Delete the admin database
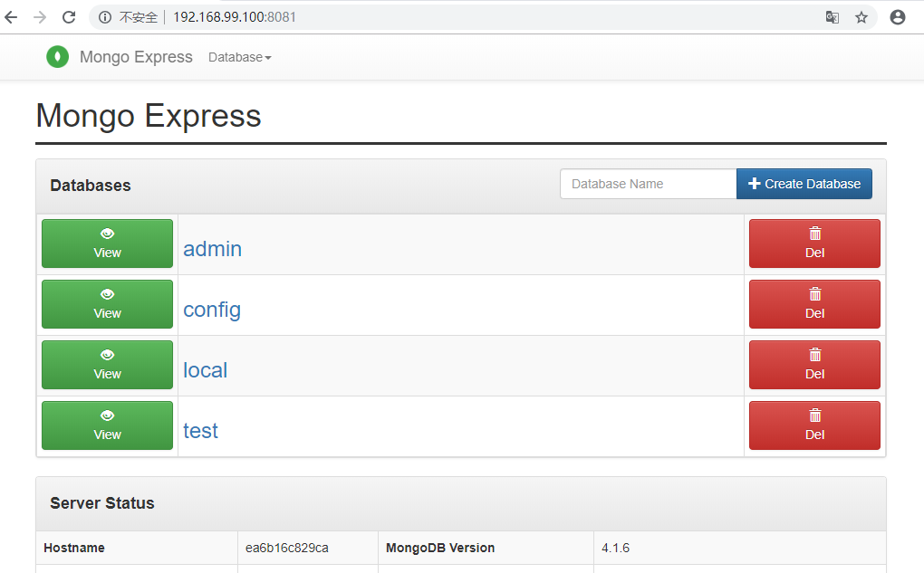Screen dimensions: 924x573 [x=814, y=244]
